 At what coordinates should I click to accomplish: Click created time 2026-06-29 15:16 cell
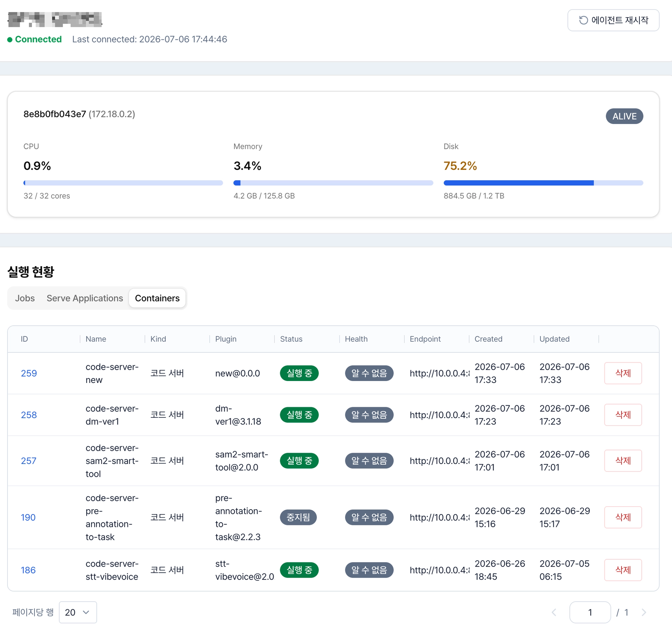(500, 517)
